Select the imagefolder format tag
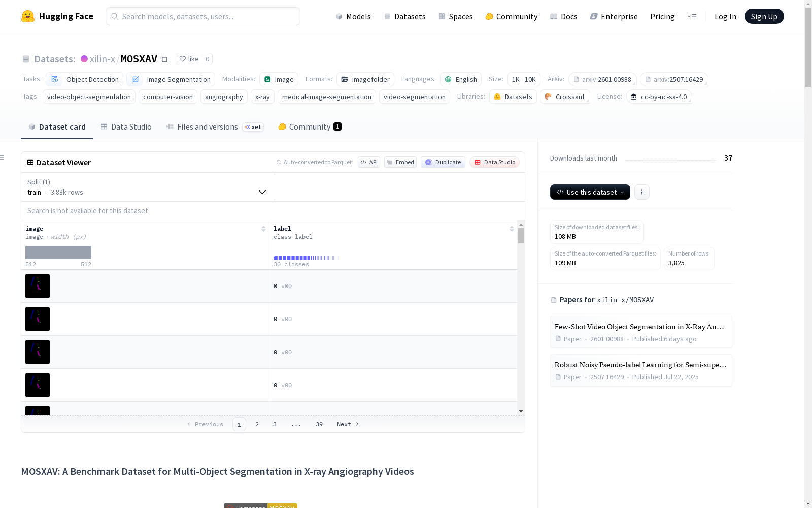The height and width of the screenshot is (508, 812). (x=365, y=79)
